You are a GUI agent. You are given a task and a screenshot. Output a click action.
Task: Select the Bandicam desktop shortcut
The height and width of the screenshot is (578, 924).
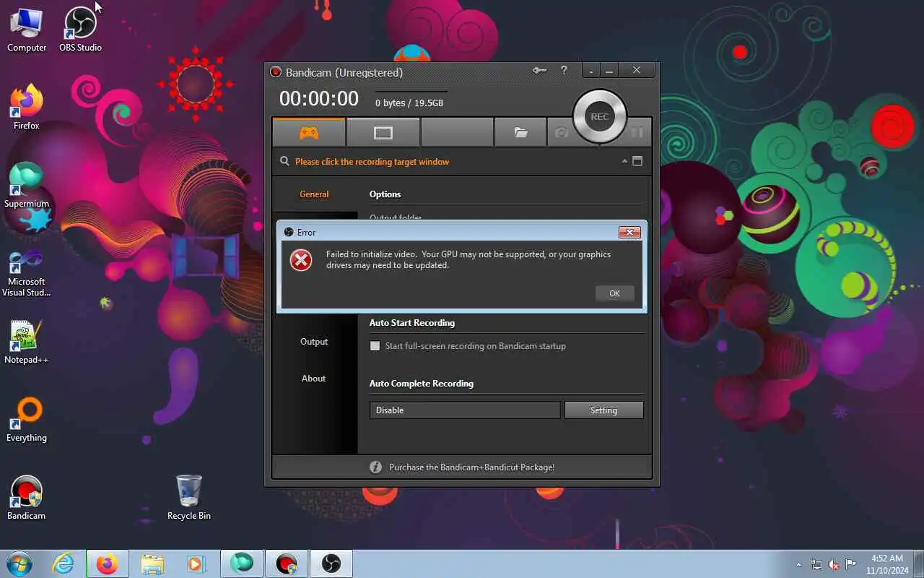(x=27, y=499)
